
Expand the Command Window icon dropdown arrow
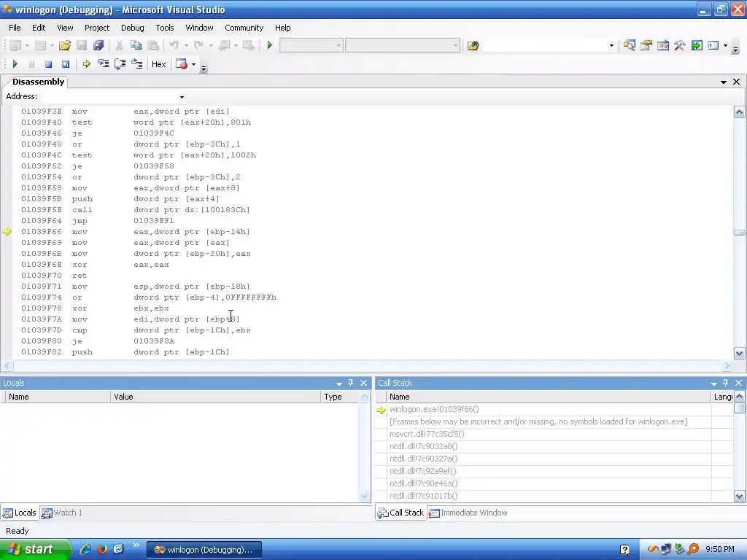tap(725, 46)
